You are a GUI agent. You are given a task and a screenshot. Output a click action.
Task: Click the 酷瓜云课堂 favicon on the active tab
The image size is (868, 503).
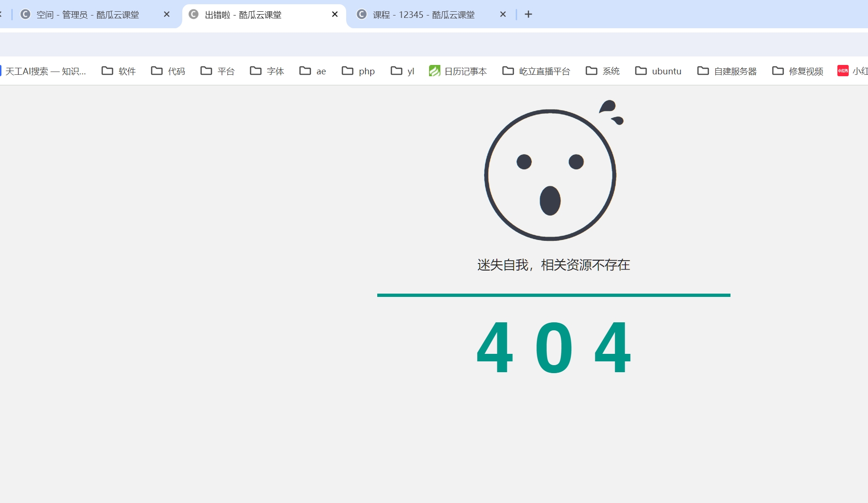(x=193, y=15)
